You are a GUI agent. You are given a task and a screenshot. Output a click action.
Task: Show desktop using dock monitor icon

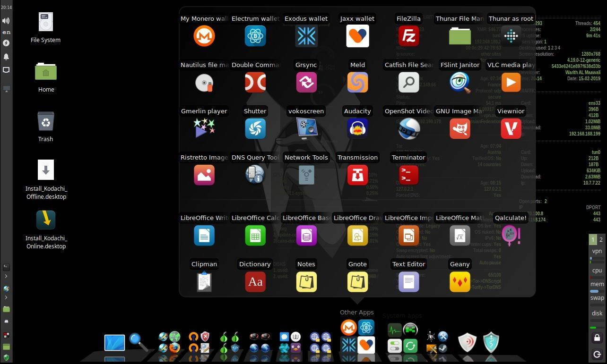tap(114, 343)
